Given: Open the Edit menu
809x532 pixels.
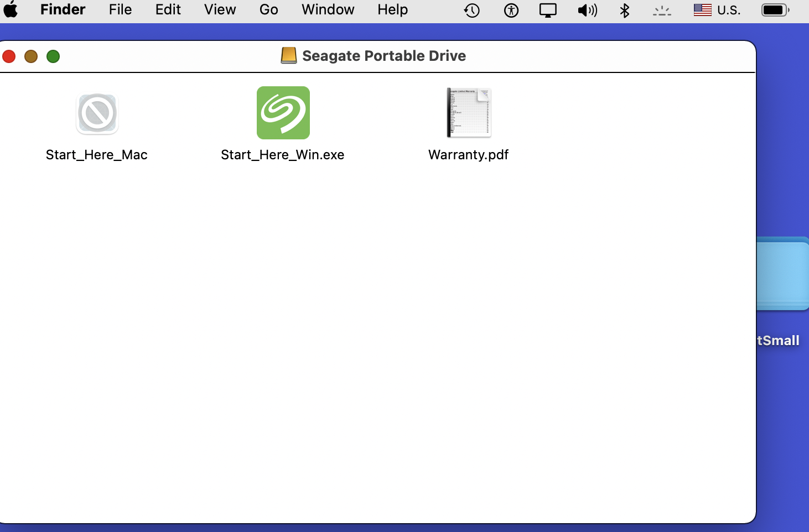Looking at the screenshot, I should 168,9.
